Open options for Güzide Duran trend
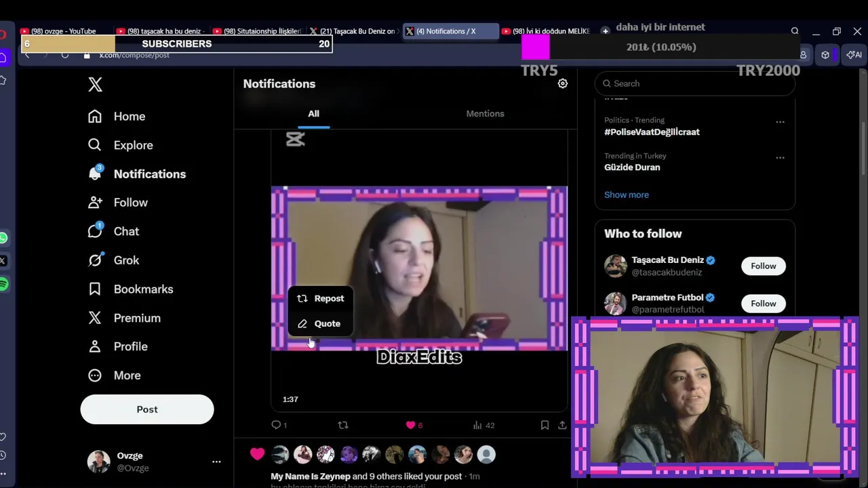Viewport: 868px width, 488px height. 780,157
